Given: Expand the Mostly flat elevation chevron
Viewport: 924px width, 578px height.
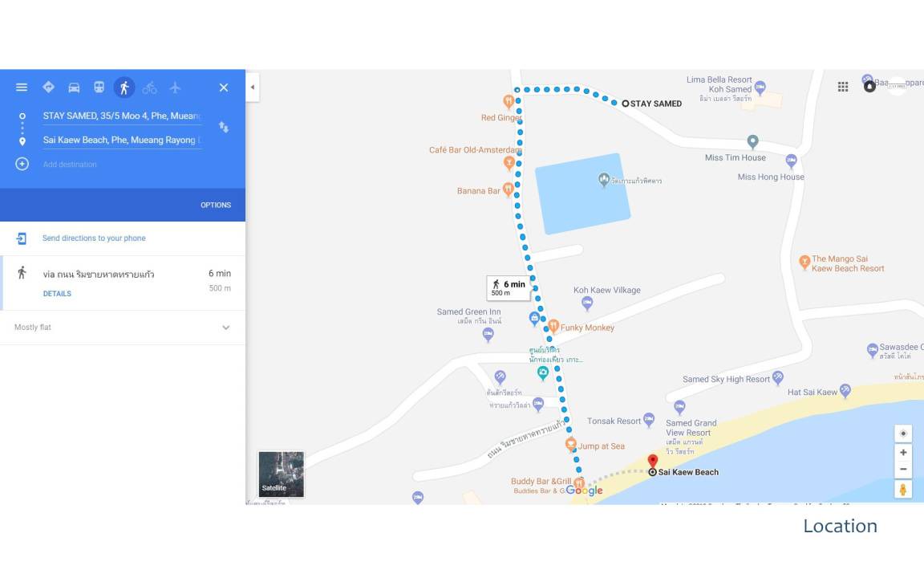Looking at the screenshot, I should [225, 328].
